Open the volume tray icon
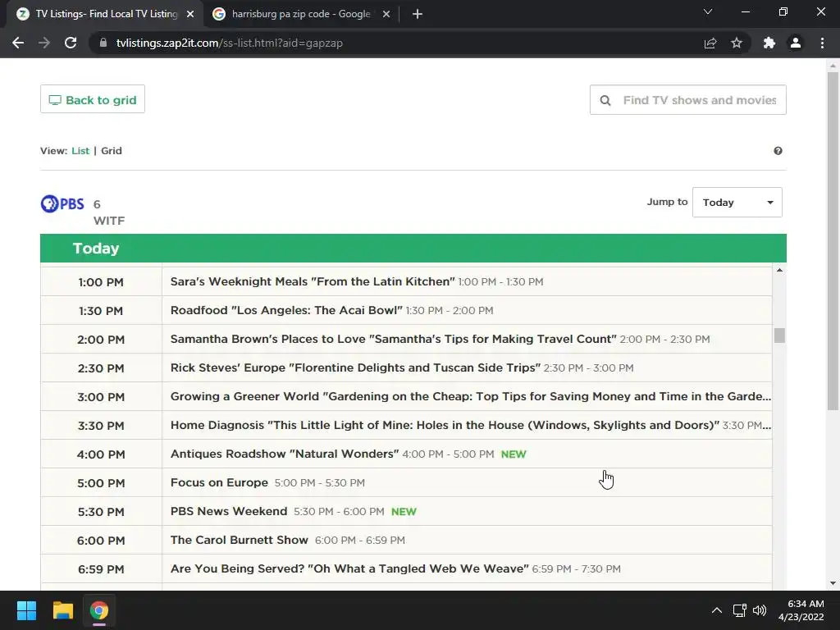This screenshot has height=630, width=840. pyautogui.click(x=760, y=610)
